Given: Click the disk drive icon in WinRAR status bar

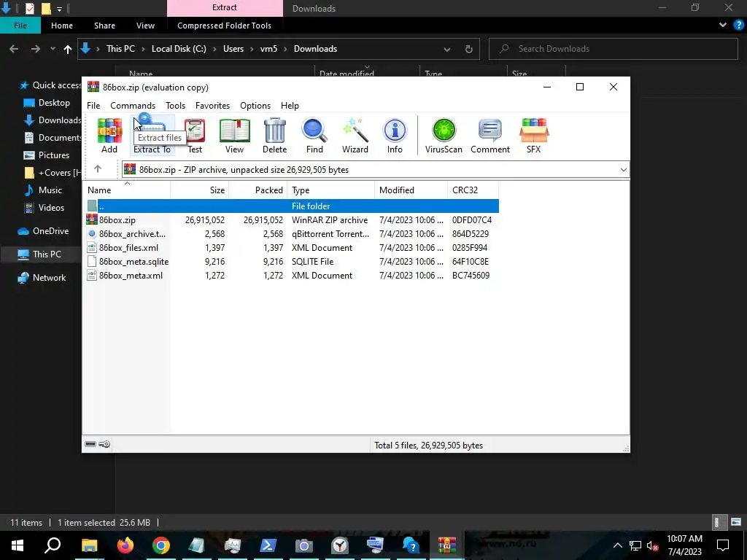Looking at the screenshot, I should 90,444.
